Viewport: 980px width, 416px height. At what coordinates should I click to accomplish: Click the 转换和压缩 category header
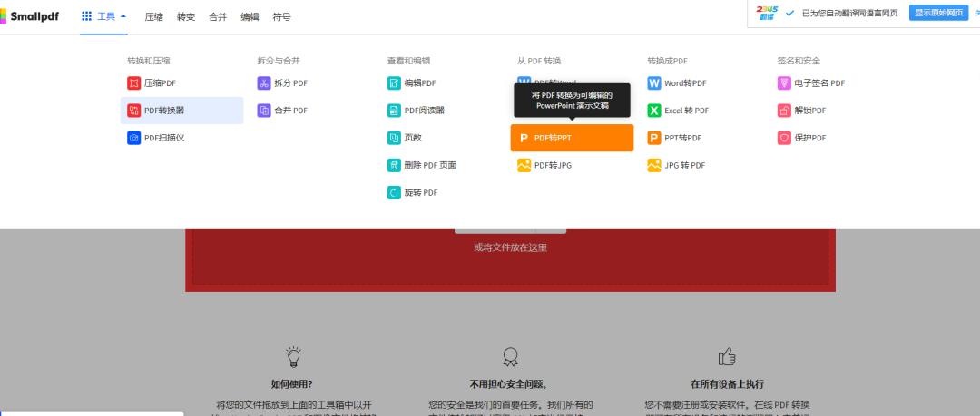tap(149, 62)
